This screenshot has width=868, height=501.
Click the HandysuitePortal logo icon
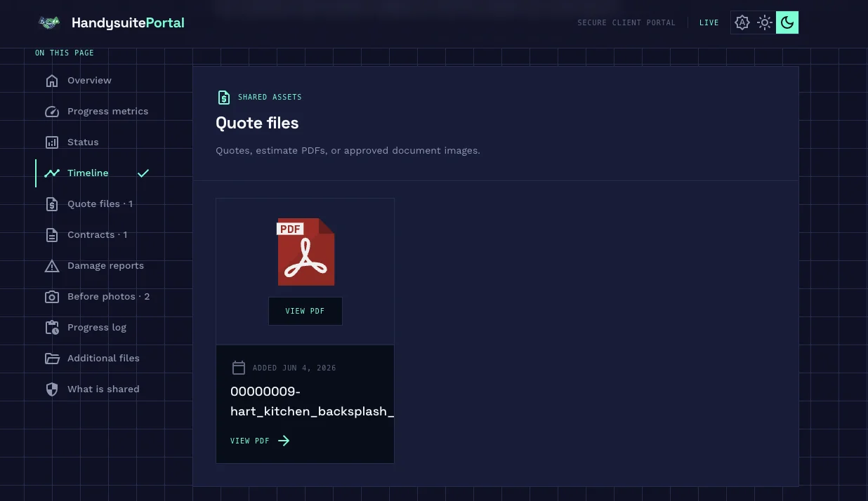click(x=49, y=22)
